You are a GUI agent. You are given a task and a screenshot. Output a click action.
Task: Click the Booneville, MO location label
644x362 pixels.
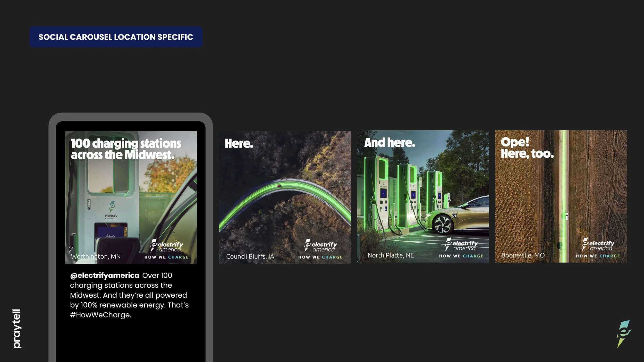pos(523,255)
